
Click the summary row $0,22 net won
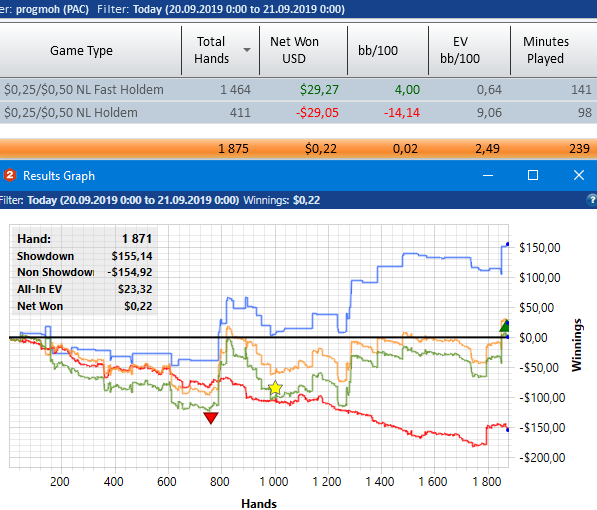(x=321, y=149)
